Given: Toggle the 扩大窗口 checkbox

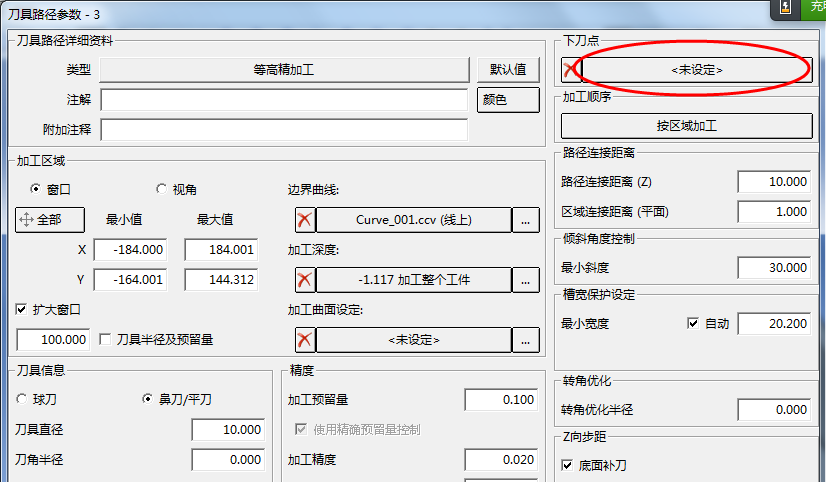Looking at the screenshot, I should (x=23, y=309).
